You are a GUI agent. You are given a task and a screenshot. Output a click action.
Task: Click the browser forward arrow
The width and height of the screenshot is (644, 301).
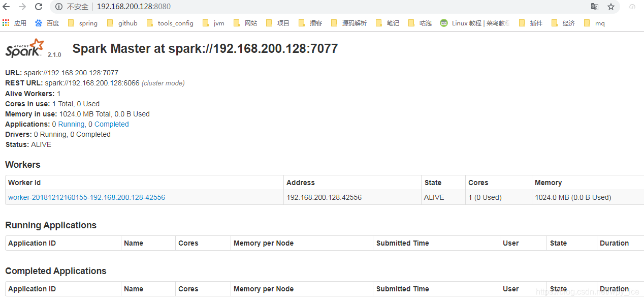coord(22,7)
